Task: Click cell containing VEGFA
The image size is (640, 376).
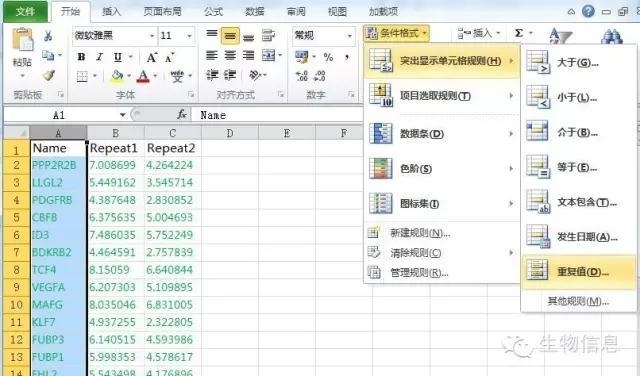Action: click(x=58, y=287)
